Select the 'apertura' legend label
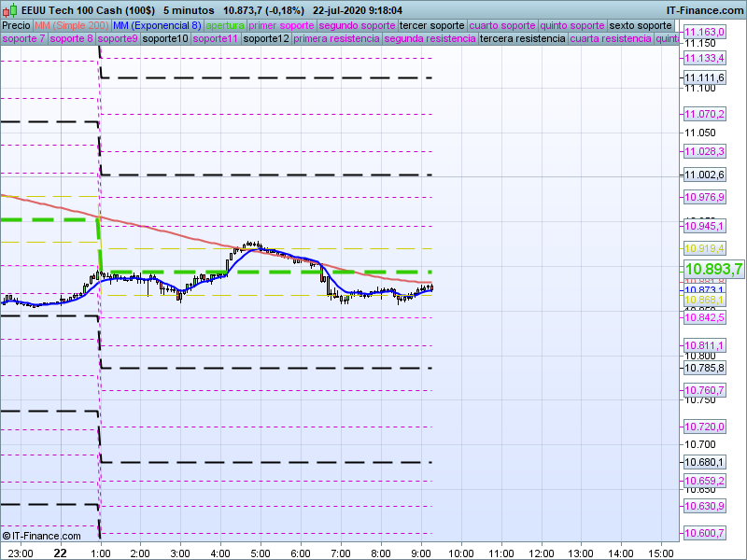The height and width of the screenshot is (560, 747). (x=225, y=25)
